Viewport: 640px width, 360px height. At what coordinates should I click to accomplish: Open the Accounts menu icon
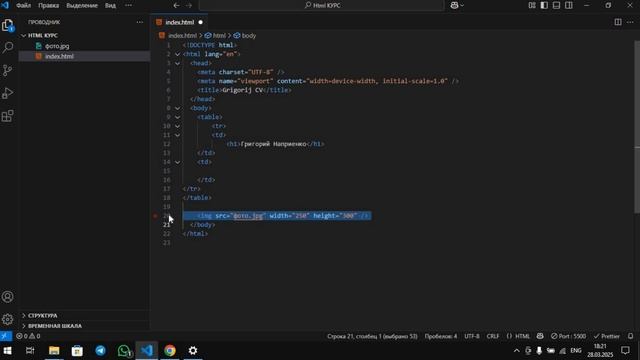(8, 297)
